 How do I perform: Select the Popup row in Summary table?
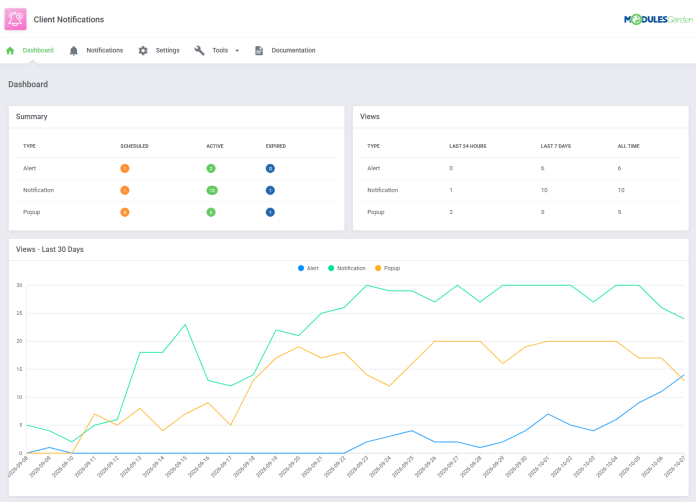[x=177, y=212]
